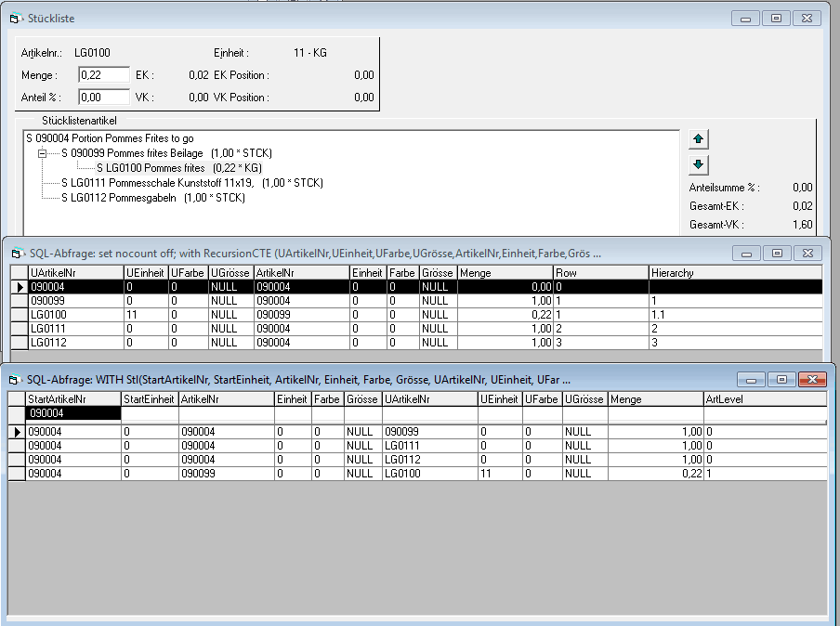This screenshot has width=840, height=626.
Task: Minimize the upper SQL-Abfrage window
Action: pyautogui.click(x=748, y=253)
